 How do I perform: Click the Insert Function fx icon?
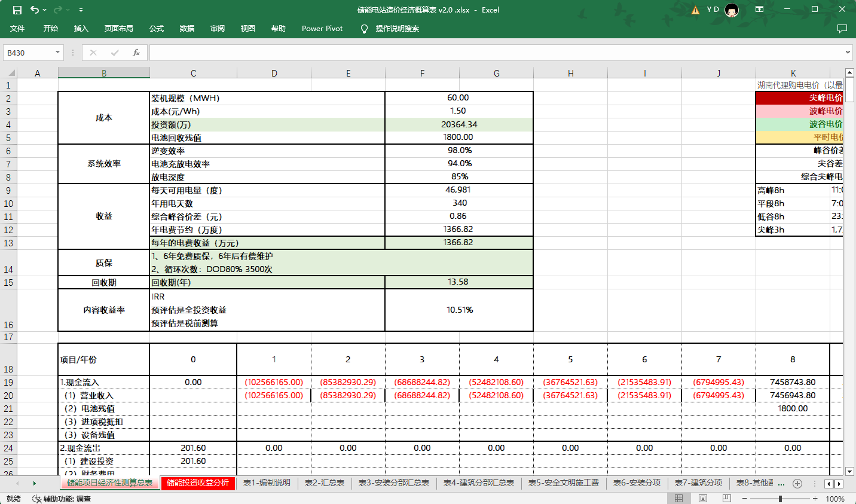[136, 53]
